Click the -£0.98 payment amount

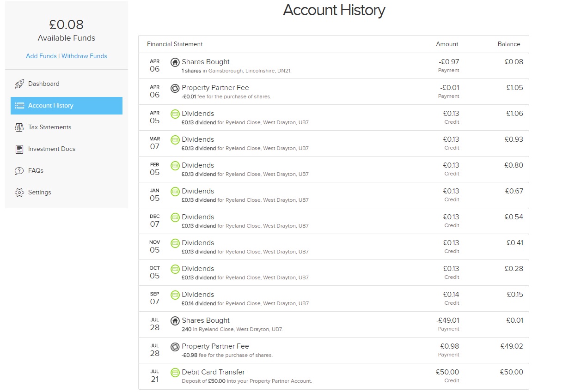point(448,346)
